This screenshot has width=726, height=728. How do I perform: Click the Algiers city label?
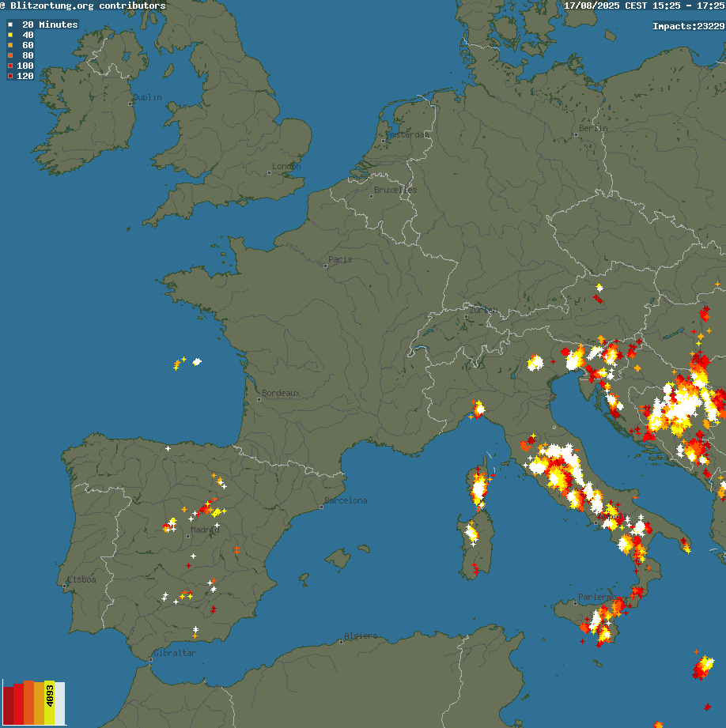pyautogui.click(x=361, y=636)
